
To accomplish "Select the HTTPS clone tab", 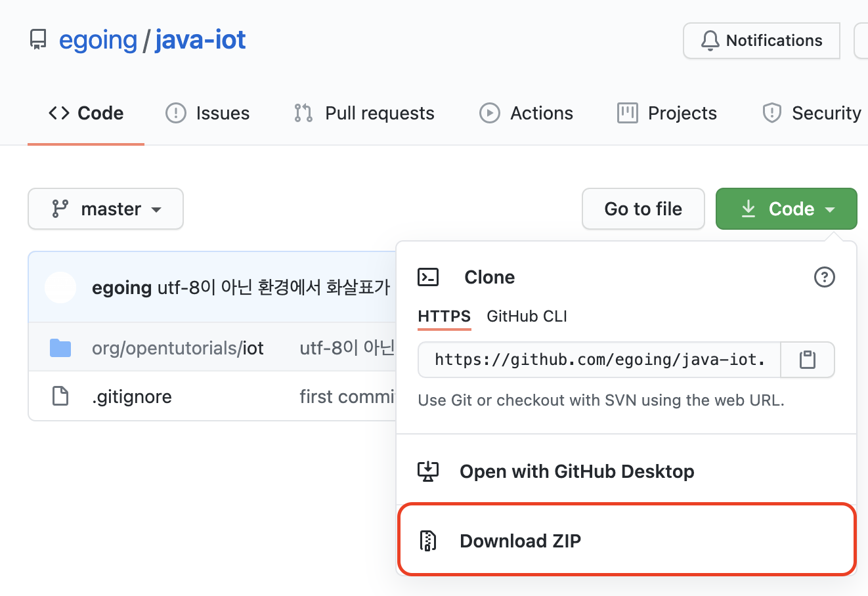I will 445,316.
